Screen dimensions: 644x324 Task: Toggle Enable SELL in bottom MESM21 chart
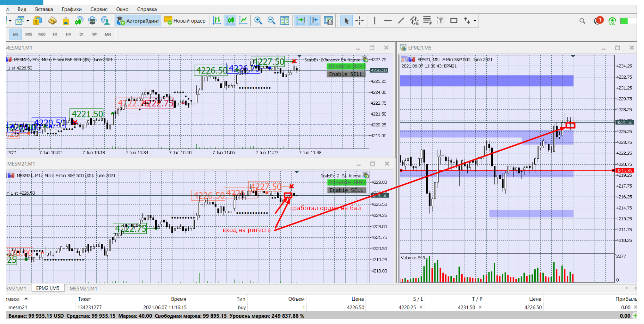(346, 190)
